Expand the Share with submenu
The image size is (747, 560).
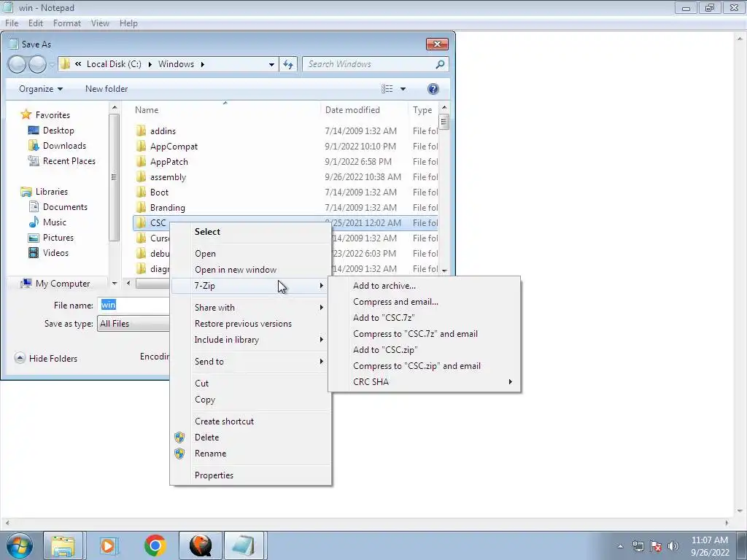[x=251, y=308]
